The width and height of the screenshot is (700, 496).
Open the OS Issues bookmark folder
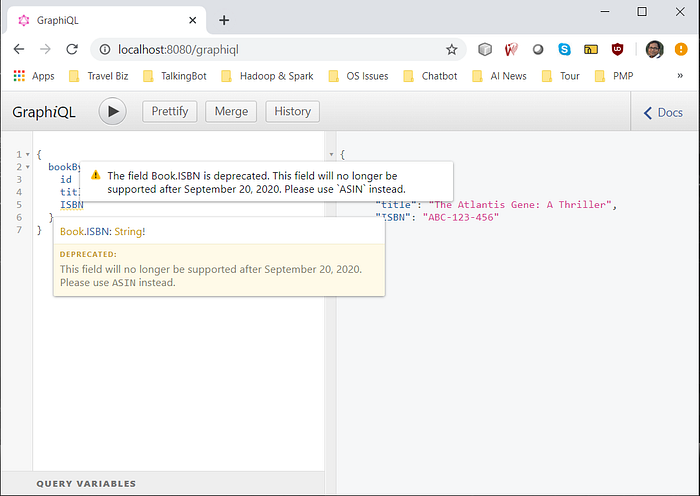pyautogui.click(x=358, y=76)
